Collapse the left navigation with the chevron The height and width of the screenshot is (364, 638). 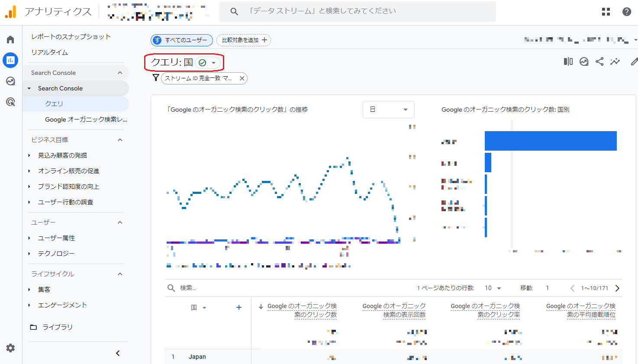point(117,353)
